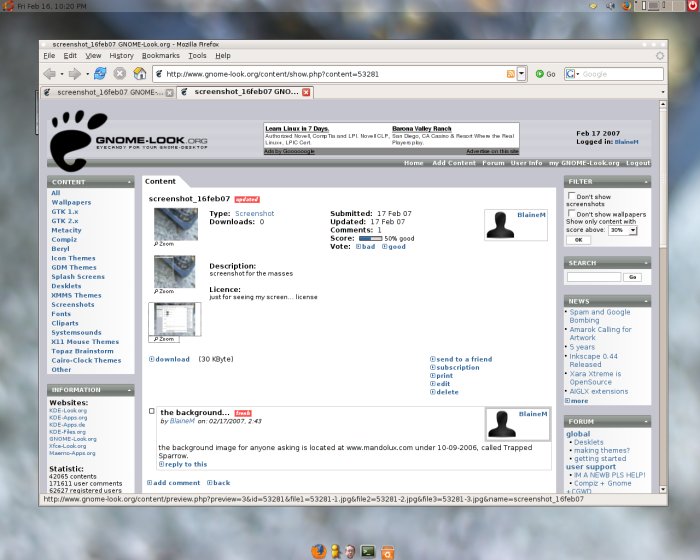Click the download link
Image resolution: width=700 pixels, height=560 pixels.
click(170, 359)
